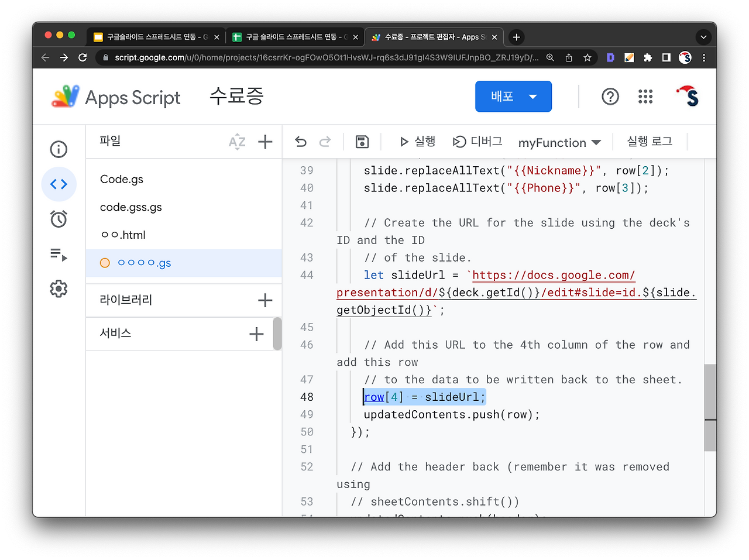Image resolution: width=749 pixels, height=560 pixels.
Task: Click the row variable on line 48
Action: coord(374,397)
